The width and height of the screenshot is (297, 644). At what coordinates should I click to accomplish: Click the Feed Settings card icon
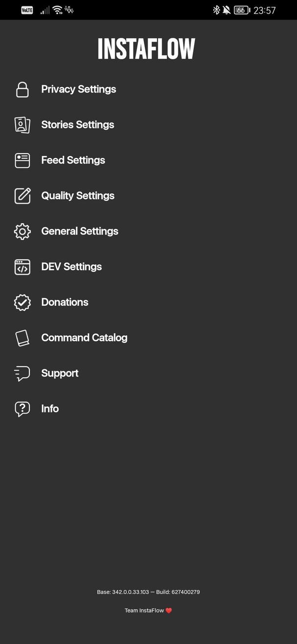pos(22,161)
